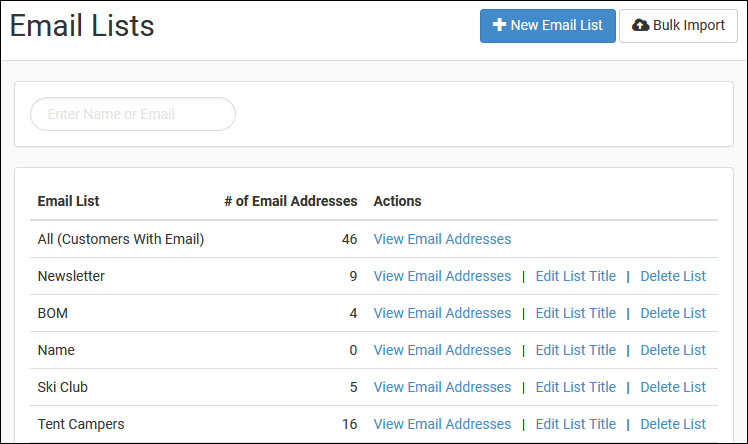View email addresses for Newsletter list

[x=442, y=276]
